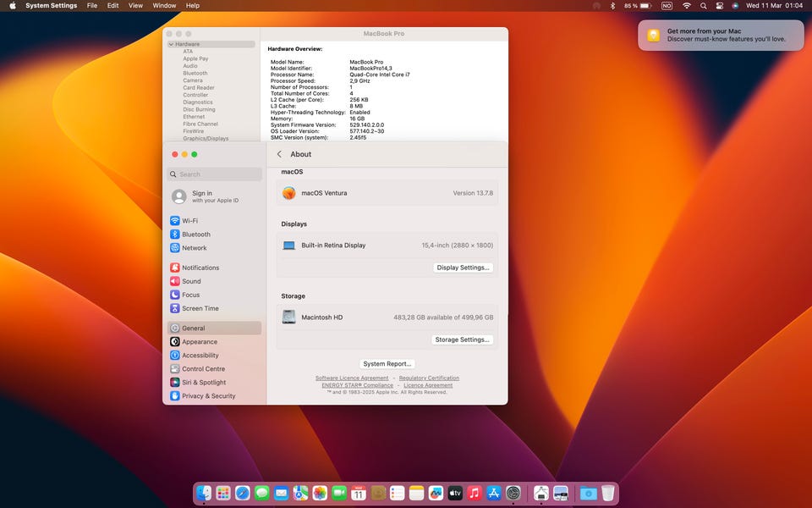The image size is (812, 508).
Task: Click the Display Settings... button
Action: click(x=463, y=268)
